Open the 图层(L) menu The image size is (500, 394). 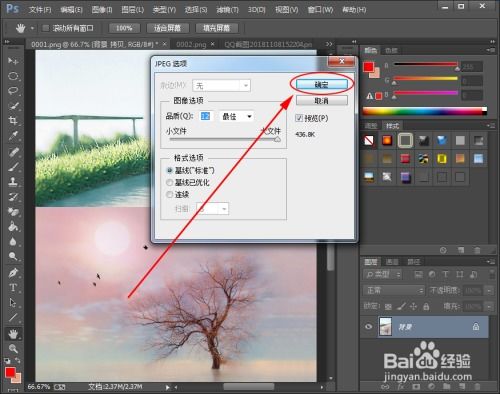point(132,10)
